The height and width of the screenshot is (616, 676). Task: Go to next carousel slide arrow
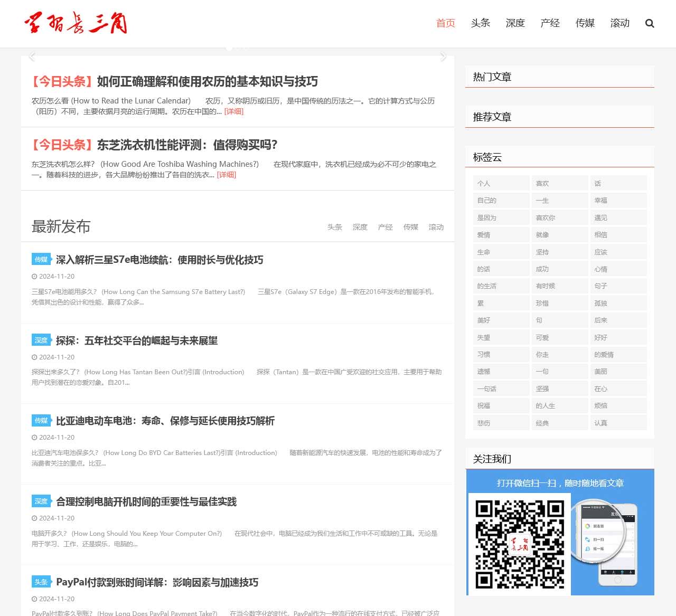[443, 56]
